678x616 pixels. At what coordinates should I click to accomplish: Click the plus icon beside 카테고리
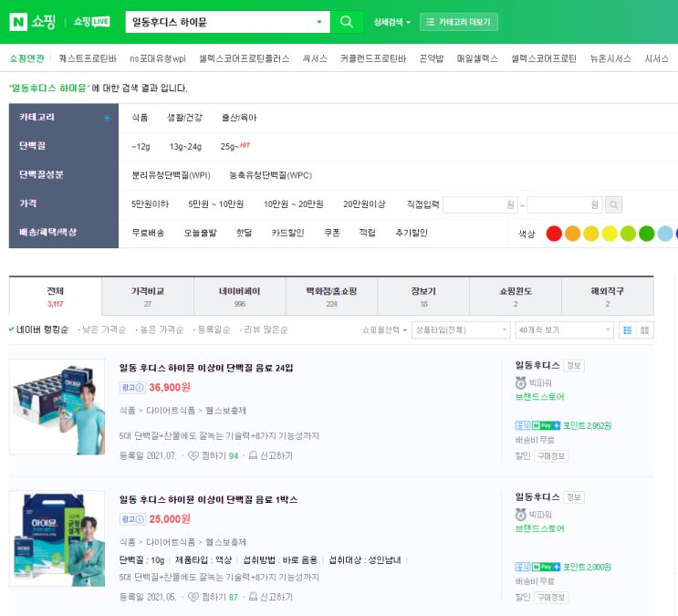point(107,118)
